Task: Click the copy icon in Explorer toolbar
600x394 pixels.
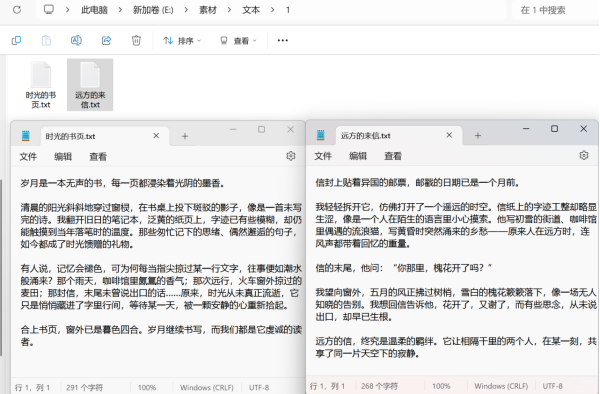Action: tap(16, 40)
